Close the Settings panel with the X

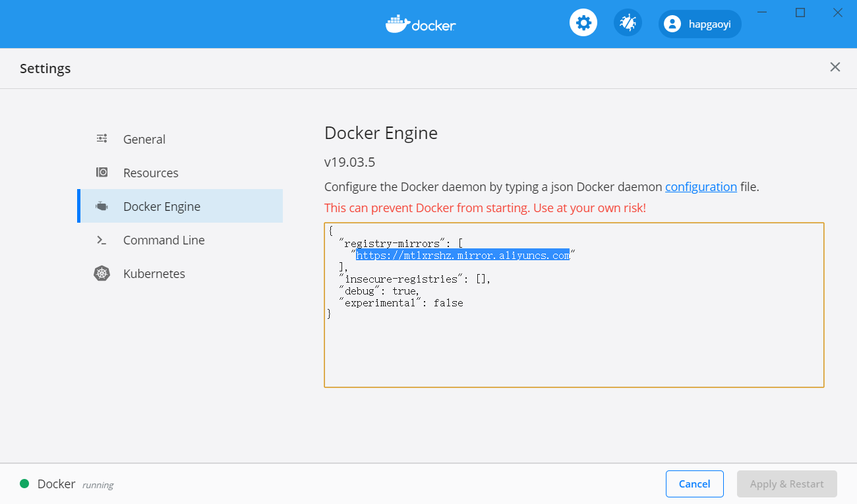pos(835,67)
